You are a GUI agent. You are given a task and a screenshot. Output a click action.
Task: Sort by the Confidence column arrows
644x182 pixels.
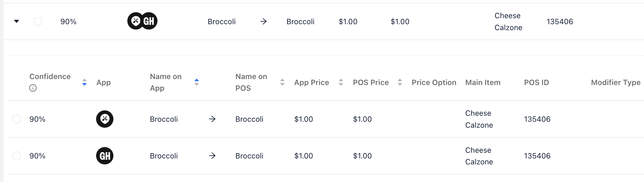coord(85,82)
